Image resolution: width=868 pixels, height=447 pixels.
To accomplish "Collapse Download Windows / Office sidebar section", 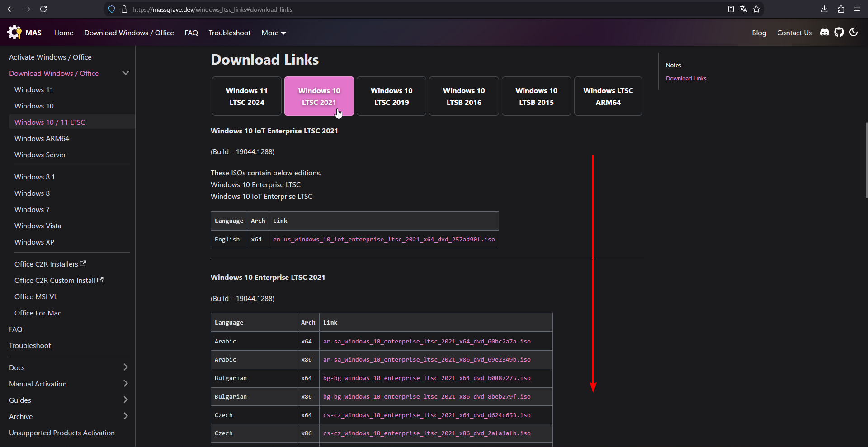I will coord(126,73).
